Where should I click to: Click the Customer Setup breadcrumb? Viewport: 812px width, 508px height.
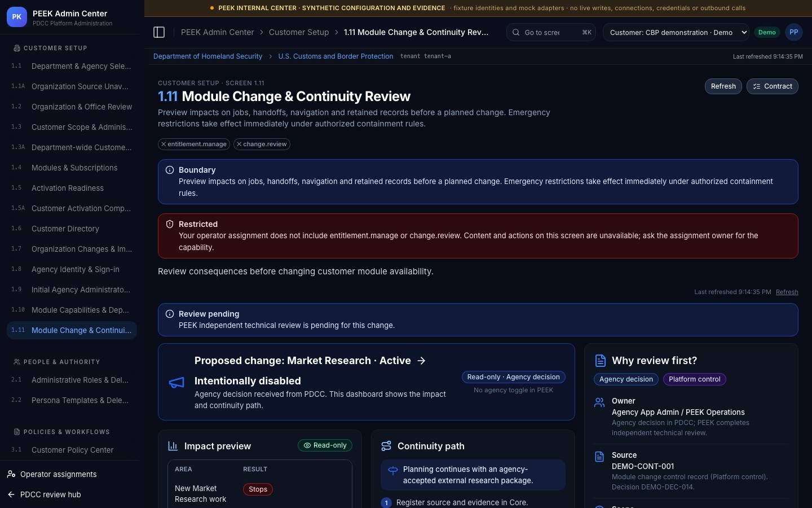pyautogui.click(x=299, y=32)
